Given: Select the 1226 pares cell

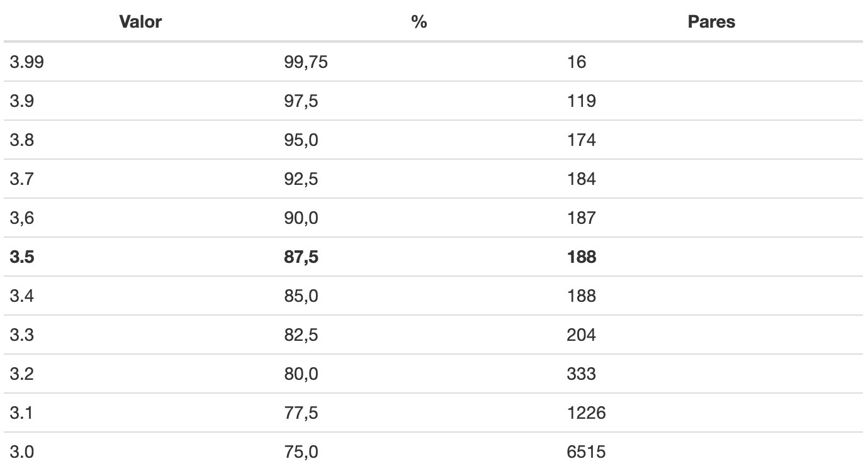Looking at the screenshot, I should click(x=711, y=413).
